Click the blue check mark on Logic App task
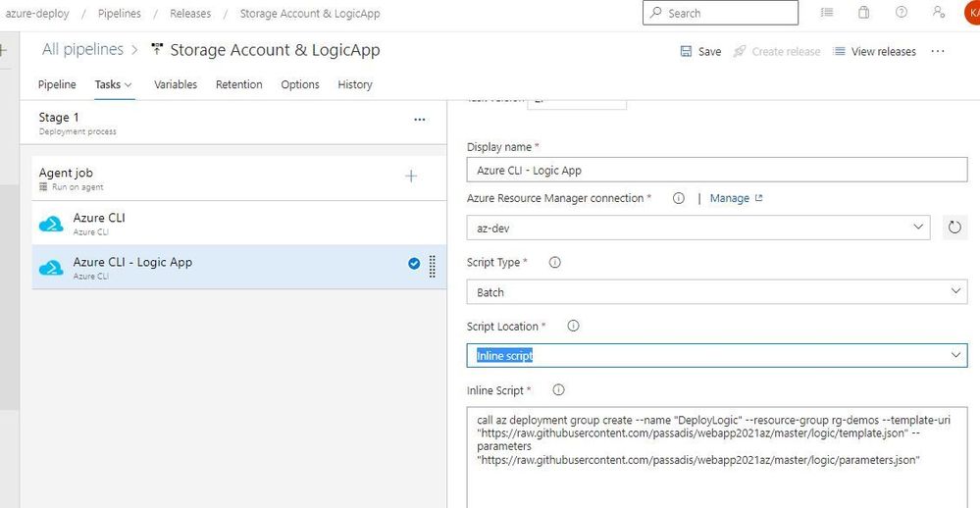The width and height of the screenshot is (980, 508). (x=414, y=264)
